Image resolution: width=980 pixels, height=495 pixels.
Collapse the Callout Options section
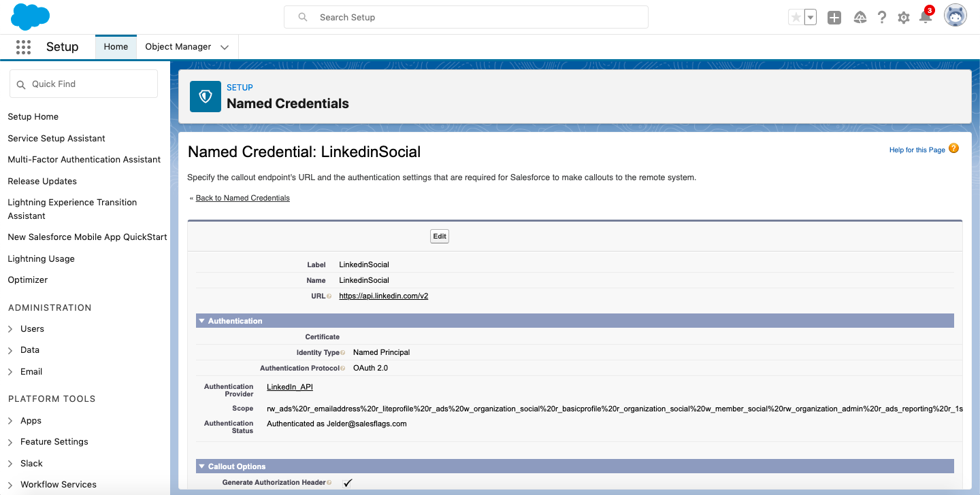tap(201, 466)
